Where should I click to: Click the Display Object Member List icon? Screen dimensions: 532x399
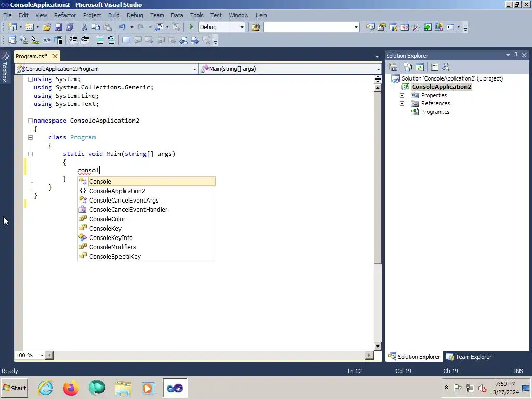[x=12, y=41]
